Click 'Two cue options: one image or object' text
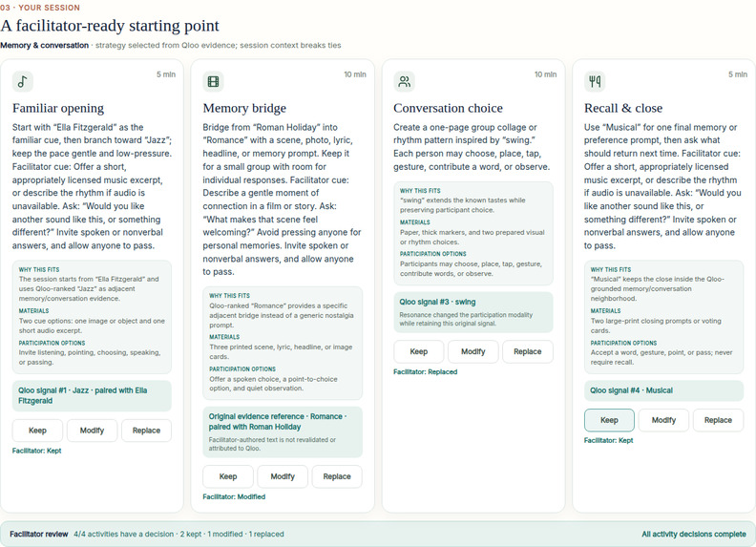Image resolution: width=756 pixels, height=547 pixels. tap(92, 326)
